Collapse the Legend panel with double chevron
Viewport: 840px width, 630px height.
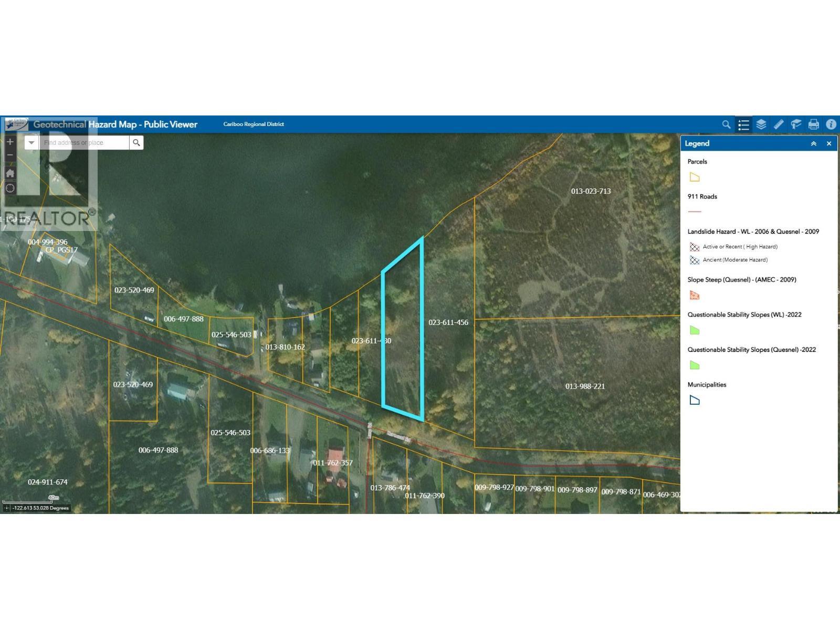(813, 144)
